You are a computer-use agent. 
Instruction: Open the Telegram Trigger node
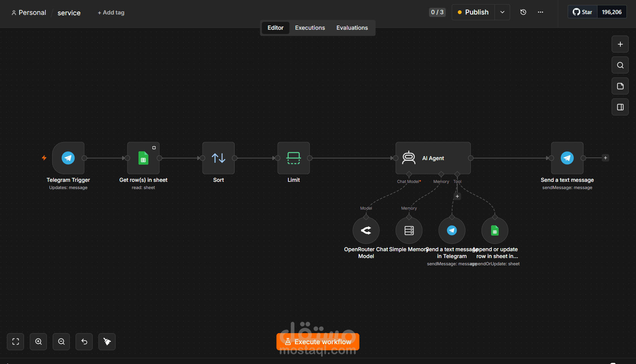click(x=68, y=158)
